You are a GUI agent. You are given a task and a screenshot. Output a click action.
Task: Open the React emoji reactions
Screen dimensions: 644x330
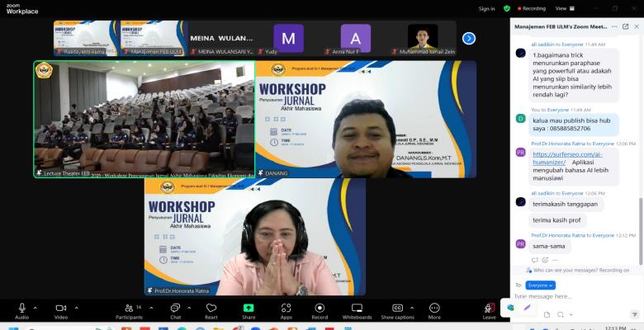211,309
